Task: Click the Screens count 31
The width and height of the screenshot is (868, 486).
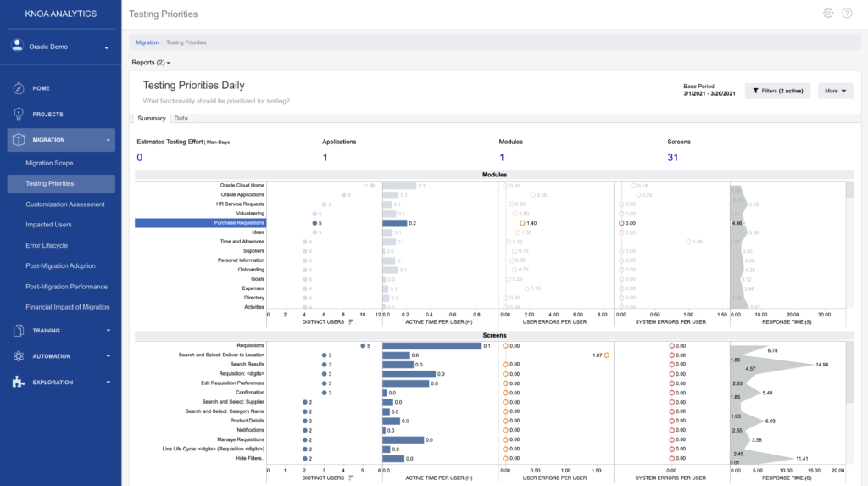Action: 672,158
